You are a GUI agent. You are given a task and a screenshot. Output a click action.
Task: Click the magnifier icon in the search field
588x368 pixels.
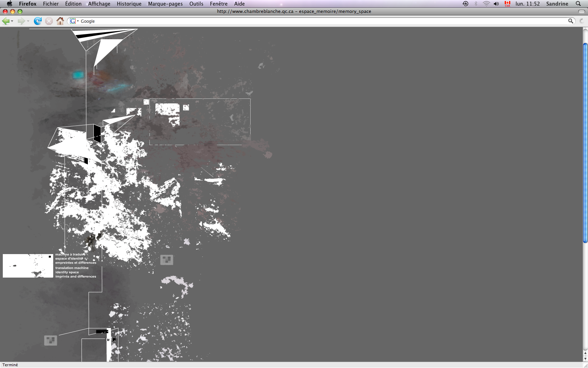(x=570, y=21)
